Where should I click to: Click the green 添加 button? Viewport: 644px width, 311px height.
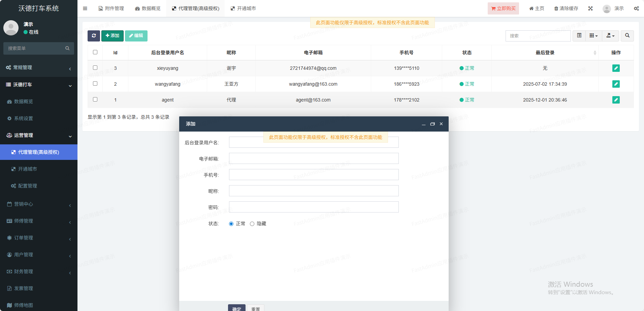[x=112, y=36]
